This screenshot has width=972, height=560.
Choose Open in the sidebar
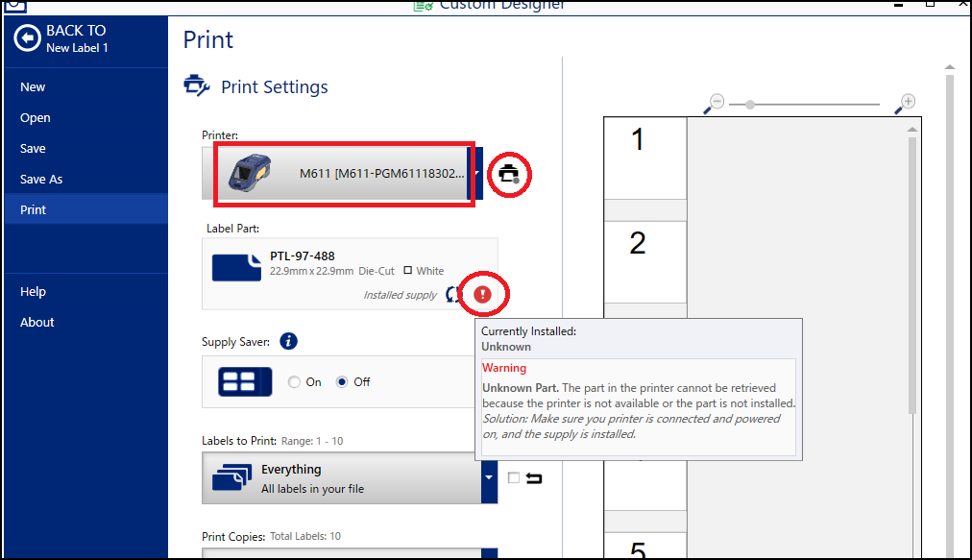pyautogui.click(x=36, y=118)
